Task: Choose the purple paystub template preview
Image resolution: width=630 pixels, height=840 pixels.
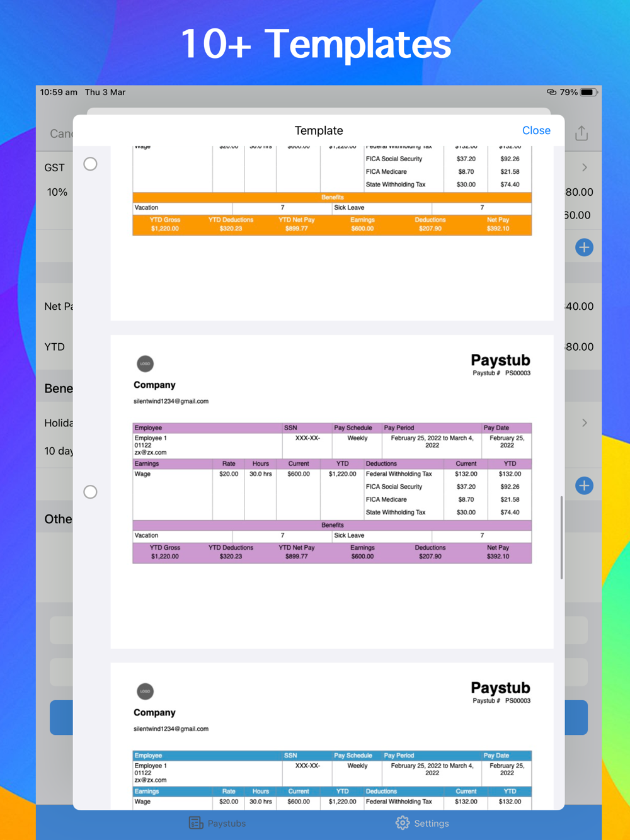Action: pos(332,492)
